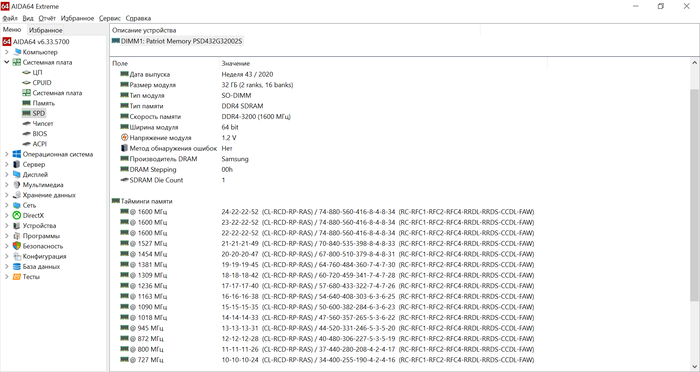Click the BIOS icon

pos(26,134)
